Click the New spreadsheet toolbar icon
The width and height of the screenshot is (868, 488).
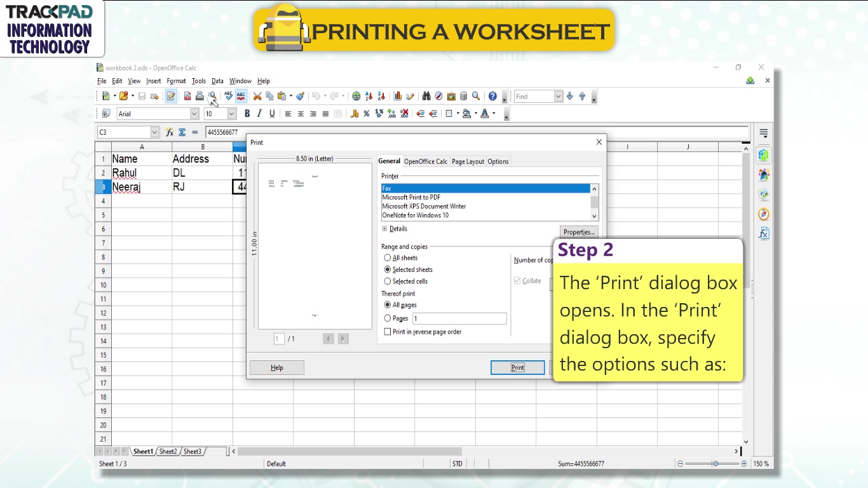pyautogui.click(x=105, y=96)
